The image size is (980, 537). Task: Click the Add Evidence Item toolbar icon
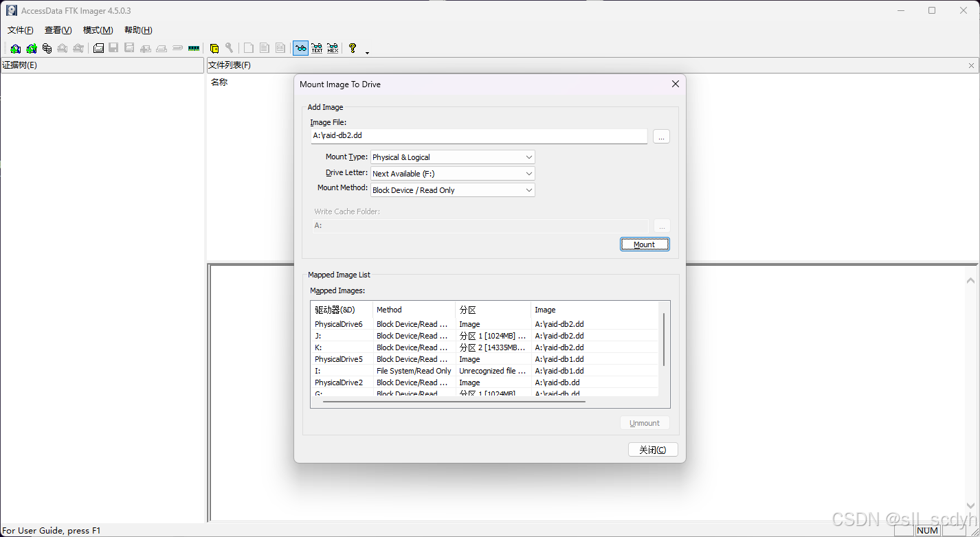pyautogui.click(x=15, y=48)
